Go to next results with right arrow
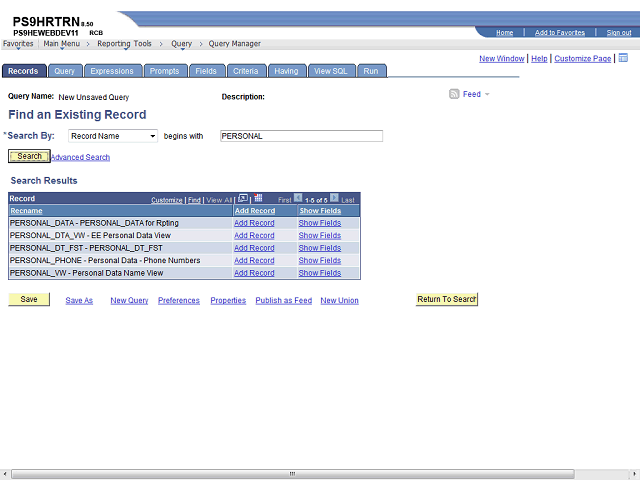Viewport: 640px width, 480px height. click(x=334, y=198)
